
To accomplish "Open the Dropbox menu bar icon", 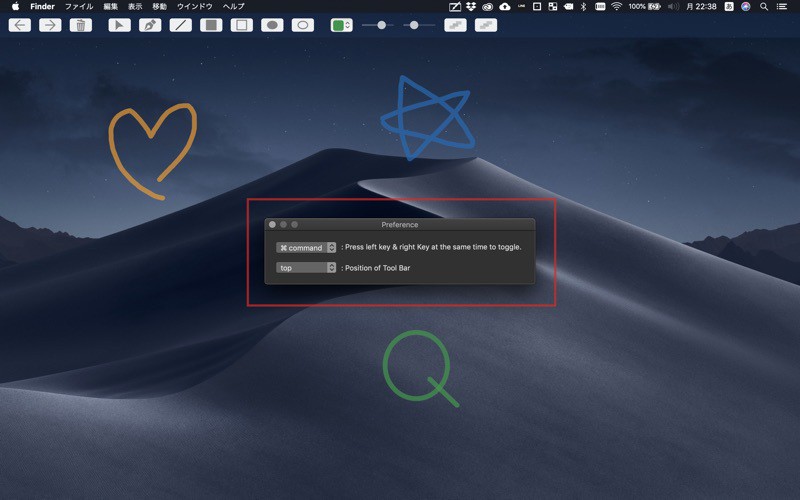I will (471, 7).
